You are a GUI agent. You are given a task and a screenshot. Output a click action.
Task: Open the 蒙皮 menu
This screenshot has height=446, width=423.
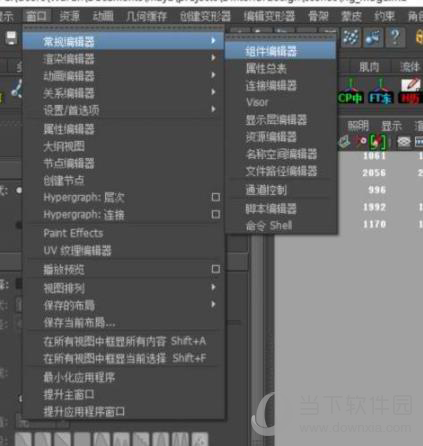click(x=351, y=16)
